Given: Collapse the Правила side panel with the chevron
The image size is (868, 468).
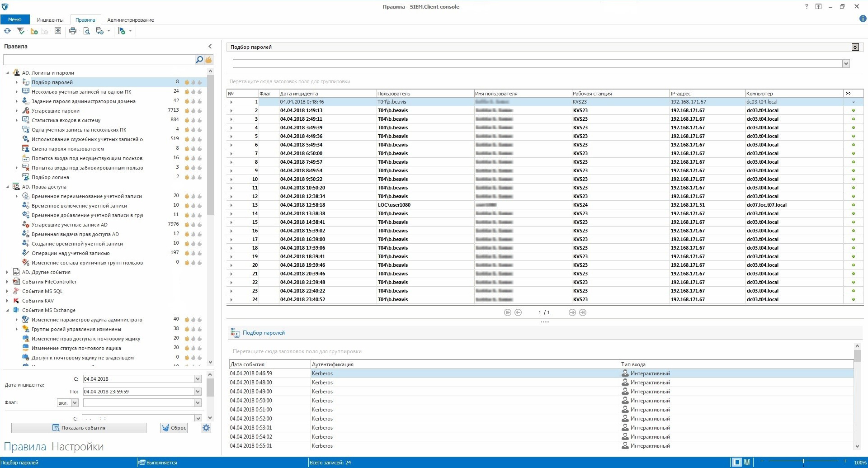Looking at the screenshot, I should (210, 47).
